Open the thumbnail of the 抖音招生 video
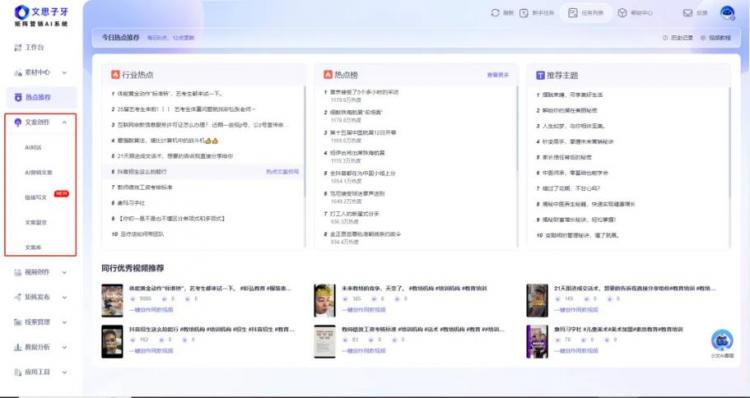Viewport: 750px width, 398px height. pyautogui.click(x=112, y=342)
